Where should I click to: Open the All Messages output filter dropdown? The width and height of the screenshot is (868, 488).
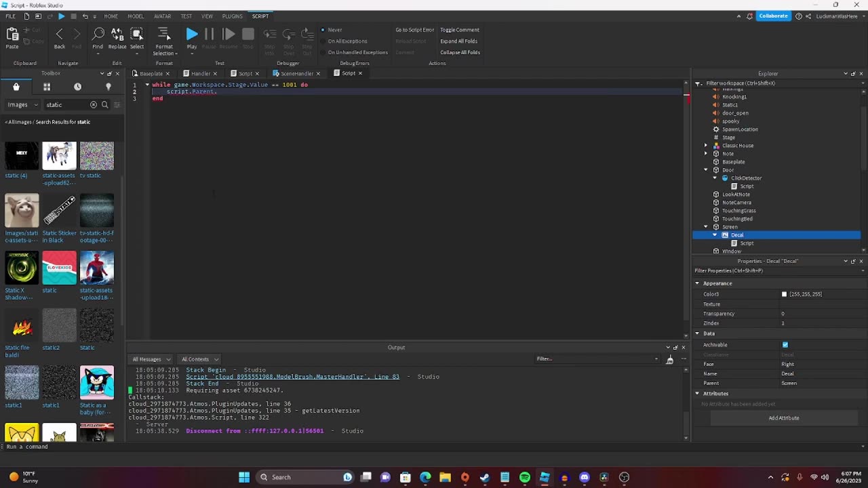[x=151, y=359]
